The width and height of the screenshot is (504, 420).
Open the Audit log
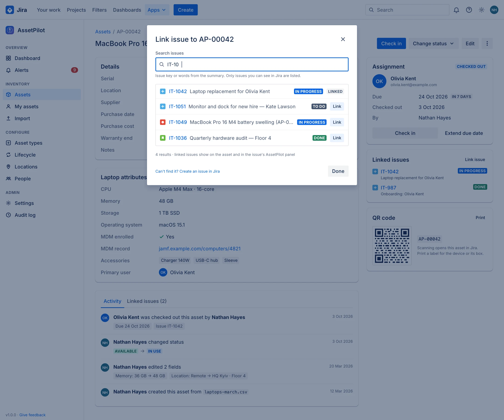pos(42,215)
